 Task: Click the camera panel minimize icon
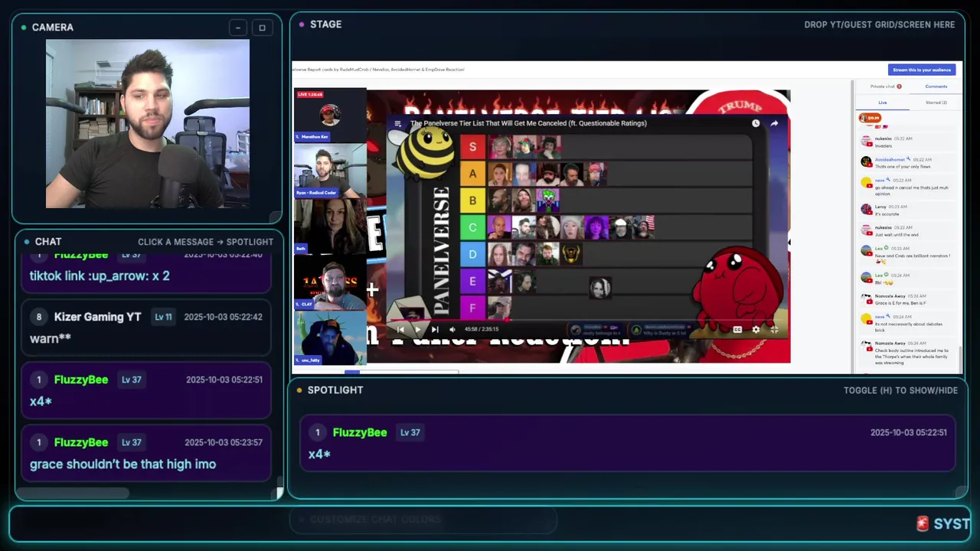click(x=238, y=28)
